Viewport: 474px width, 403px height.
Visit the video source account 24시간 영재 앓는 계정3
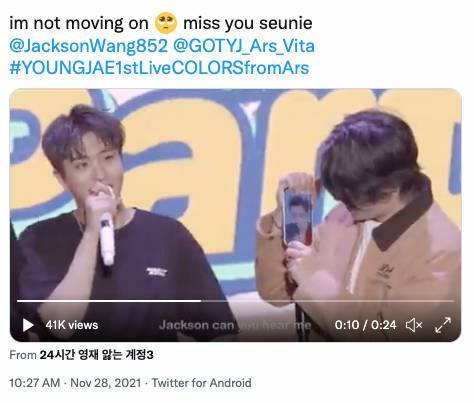click(x=97, y=355)
